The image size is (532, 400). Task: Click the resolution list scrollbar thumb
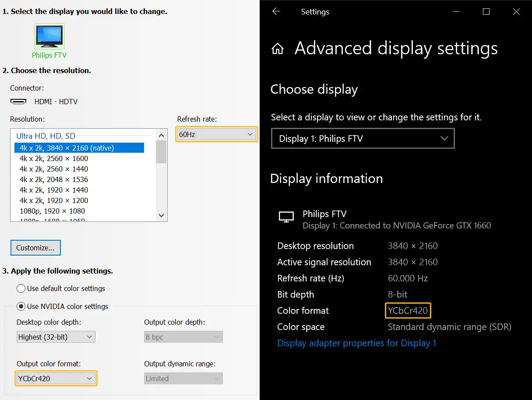pyautogui.click(x=161, y=151)
